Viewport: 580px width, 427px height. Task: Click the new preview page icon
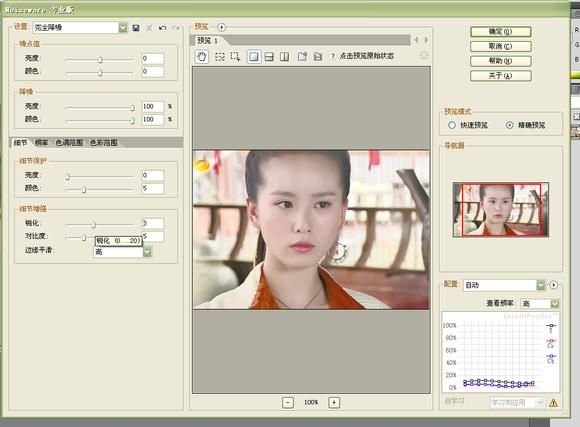[x=302, y=56]
